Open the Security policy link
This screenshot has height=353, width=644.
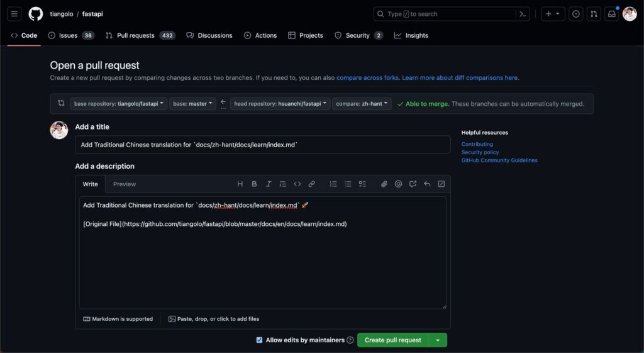(x=480, y=152)
